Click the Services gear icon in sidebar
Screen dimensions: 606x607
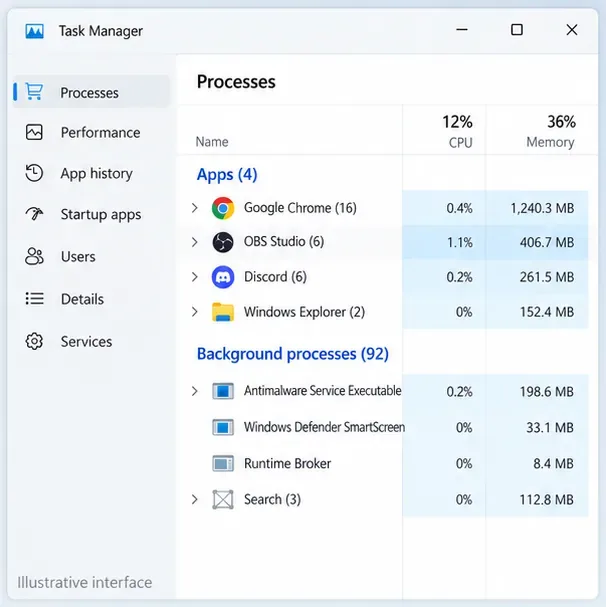(x=34, y=341)
